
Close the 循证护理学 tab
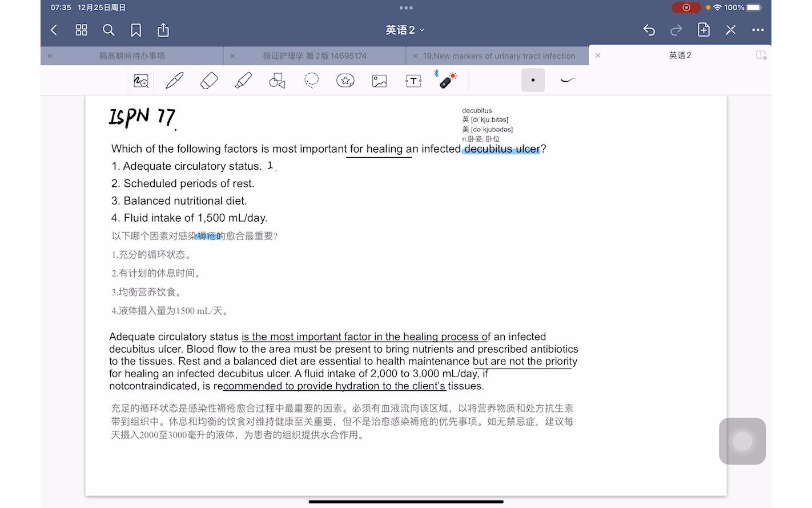tap(232, 56)
